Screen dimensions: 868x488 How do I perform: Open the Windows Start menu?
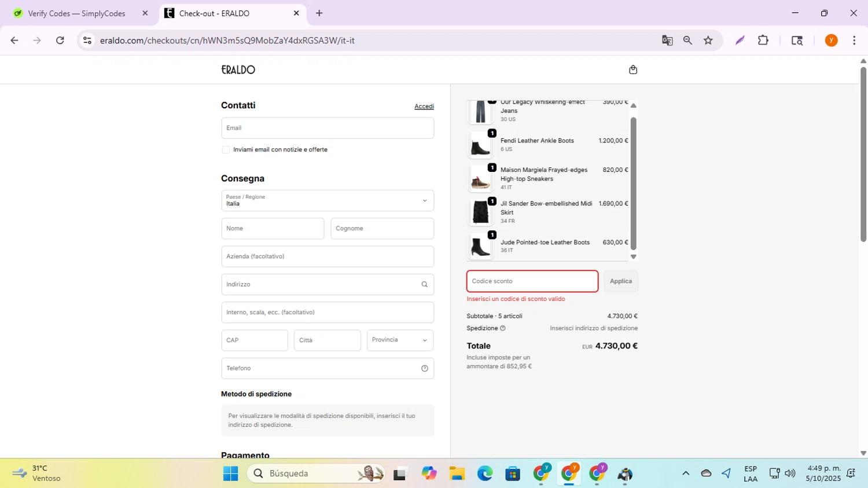point(230,474)
